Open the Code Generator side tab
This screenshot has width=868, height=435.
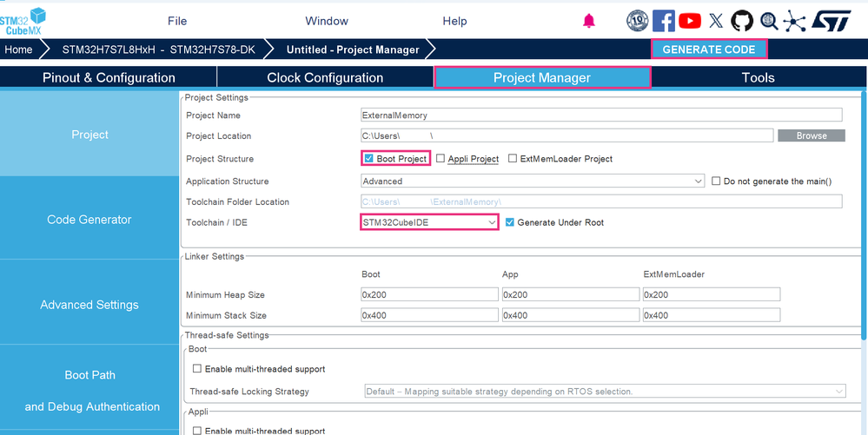coord(89,219)
